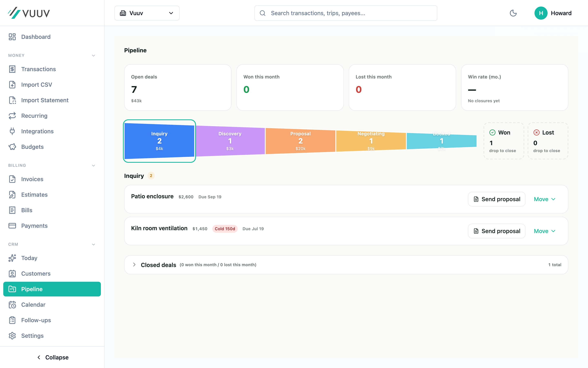The image size is (588, 368).
Task: Send proposal for Kiln room ventilation
Action: click(497, 231)
